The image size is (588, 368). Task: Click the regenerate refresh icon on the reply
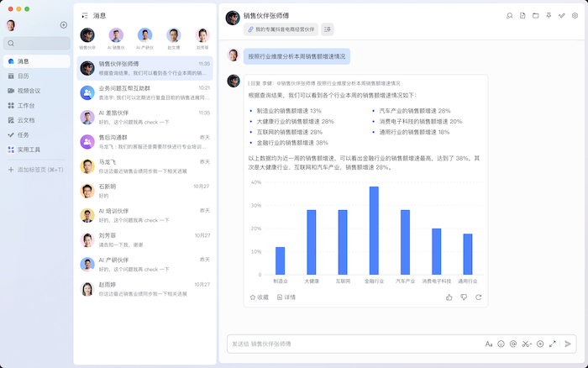click(x=479, y=297)
